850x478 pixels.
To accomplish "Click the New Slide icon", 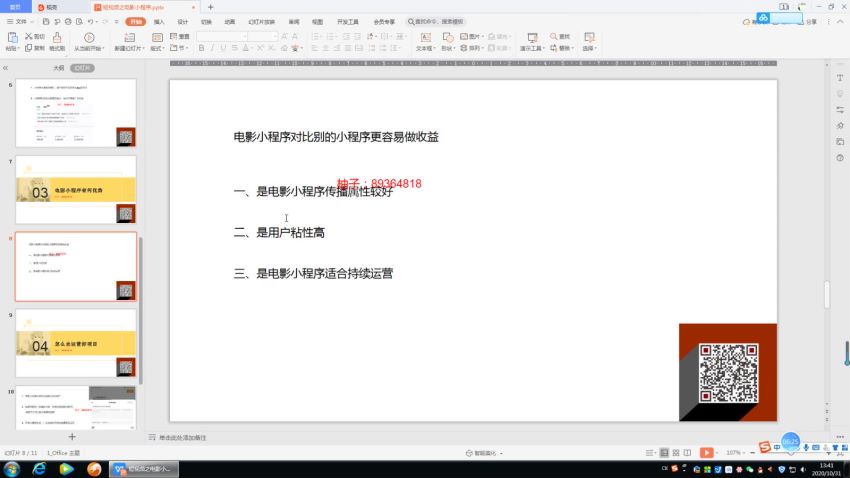I will click(x=129, y=37).
